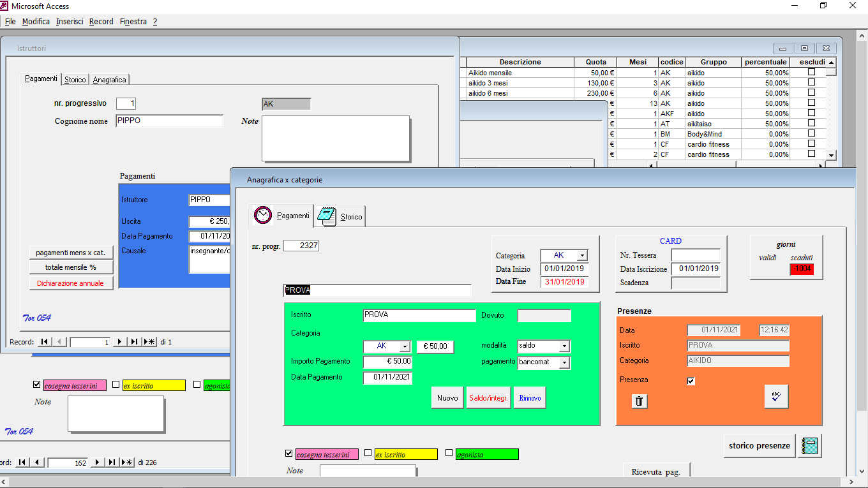This screenshot has height=488, width=868.
Task: Open the Categoria dropdown above Data Inizio
Action: click(582, 256)
